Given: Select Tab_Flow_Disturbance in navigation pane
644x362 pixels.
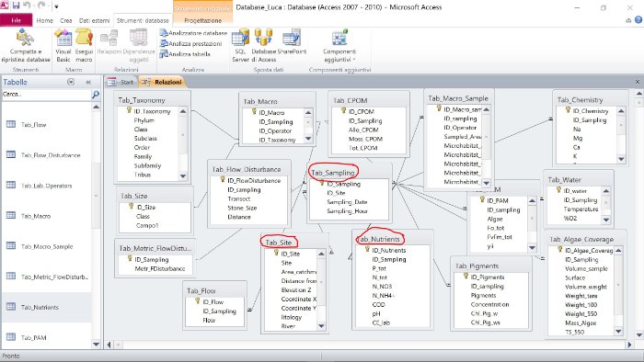Looking at the screenshot, I should (51, 155).
